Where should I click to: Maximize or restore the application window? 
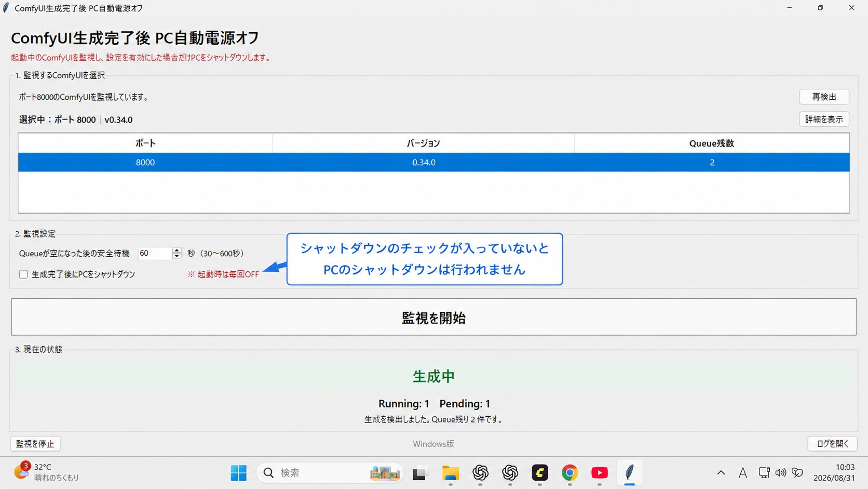tap(820, 8)
